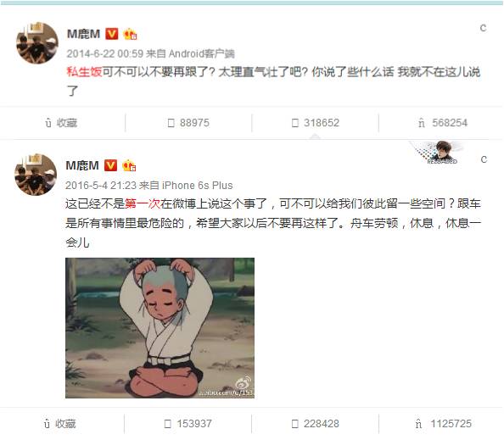Expand the second post's options chevron
The width and height of the screenshot is (504, 440).
coord(484,159)
